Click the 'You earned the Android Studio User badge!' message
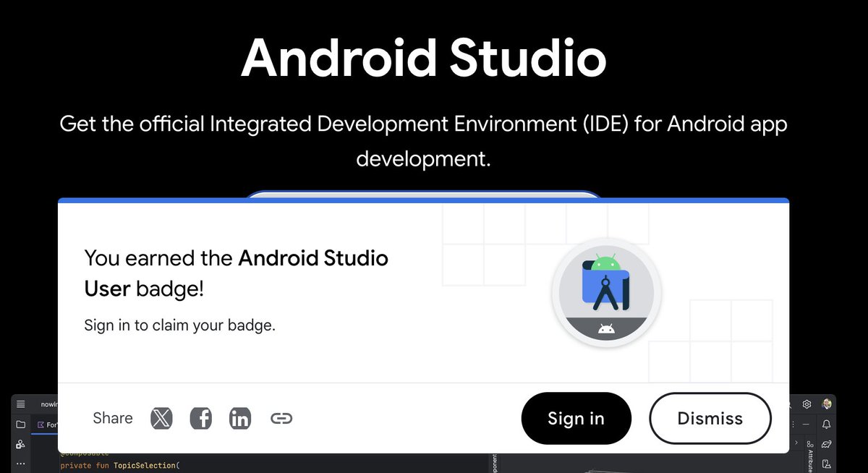The height and width of the screenshot is (473, 868). tap(237, 273)
